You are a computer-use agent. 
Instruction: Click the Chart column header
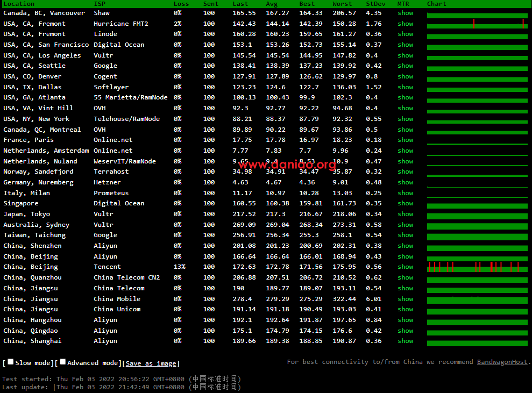pos(437,4)
